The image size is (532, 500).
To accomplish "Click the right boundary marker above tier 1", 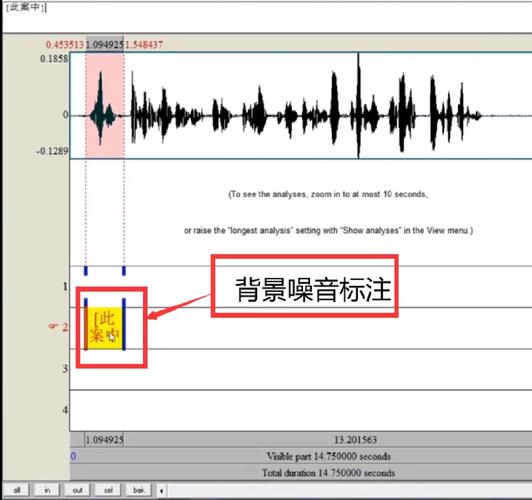I will click(124, 271).
